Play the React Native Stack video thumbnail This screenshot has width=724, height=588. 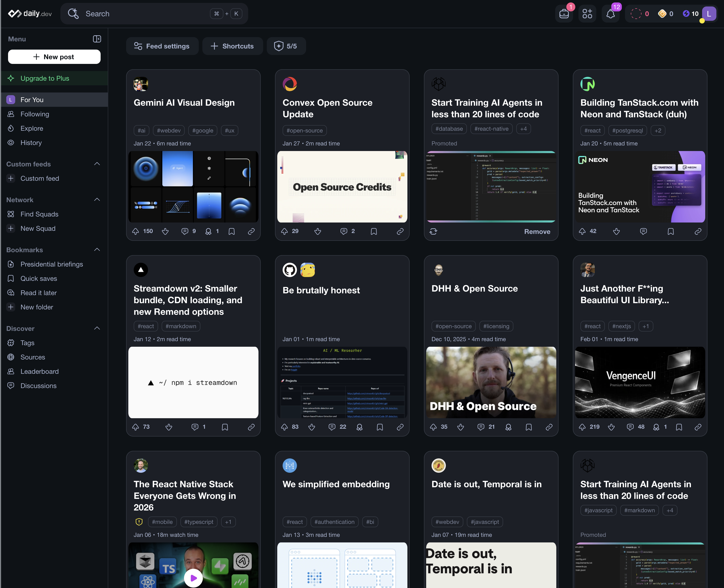[193, 578]
